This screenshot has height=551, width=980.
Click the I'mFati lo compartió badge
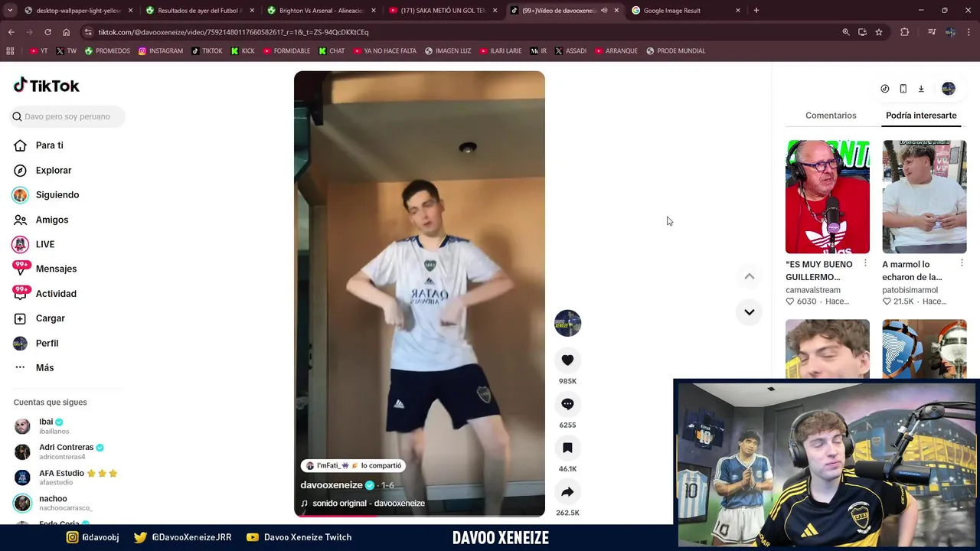[x=353, y=465]
